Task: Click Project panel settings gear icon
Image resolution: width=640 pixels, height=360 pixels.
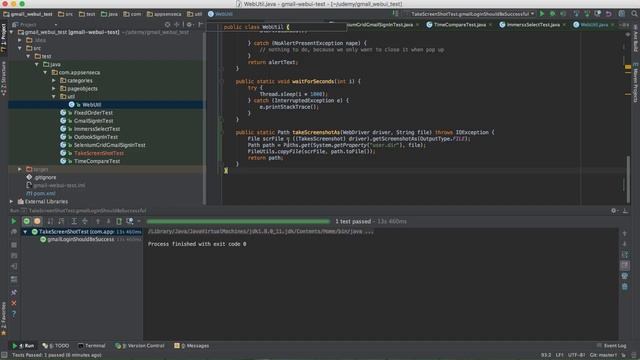Action: (189, 24)
